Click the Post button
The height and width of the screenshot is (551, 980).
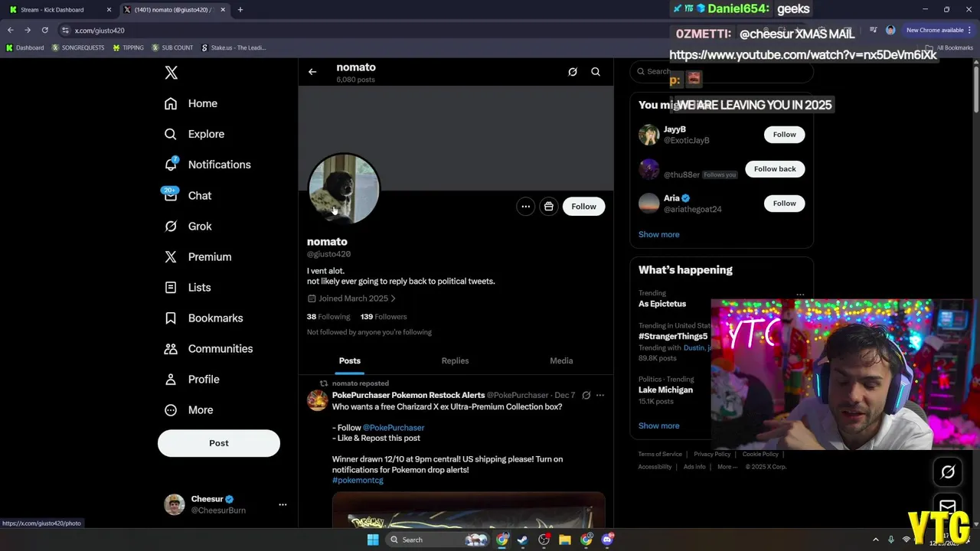219,443
